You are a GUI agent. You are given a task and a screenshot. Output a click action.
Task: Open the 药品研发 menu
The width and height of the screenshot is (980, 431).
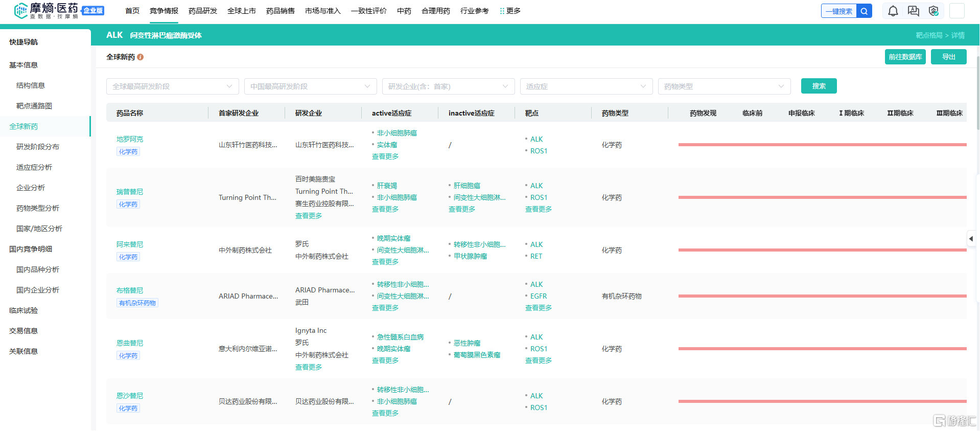203,11
